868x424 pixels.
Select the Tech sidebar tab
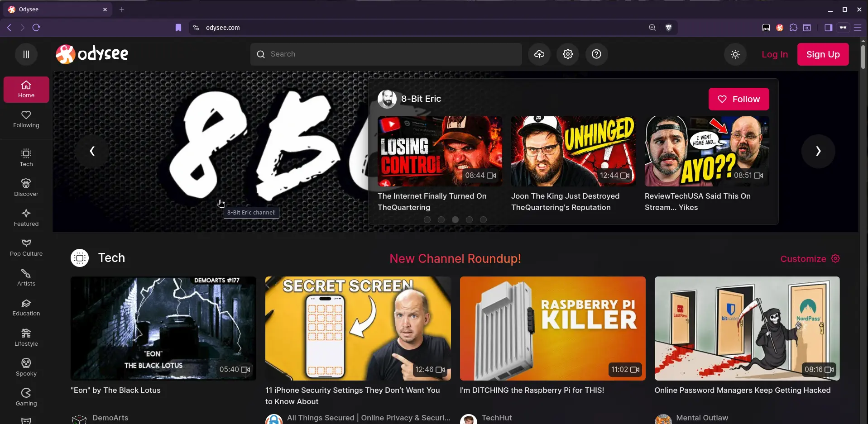(x=26, y=157)
